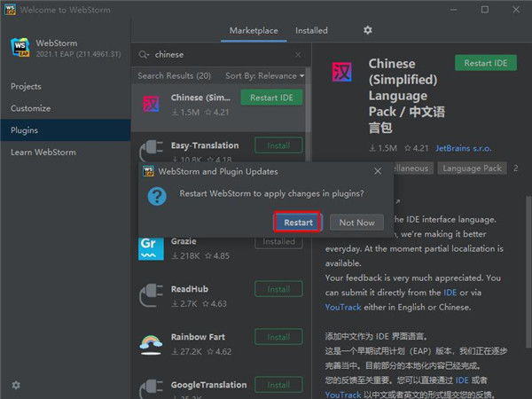
Task: Expand the Sort By: Relevance dropdown
Action: point(264,76)
